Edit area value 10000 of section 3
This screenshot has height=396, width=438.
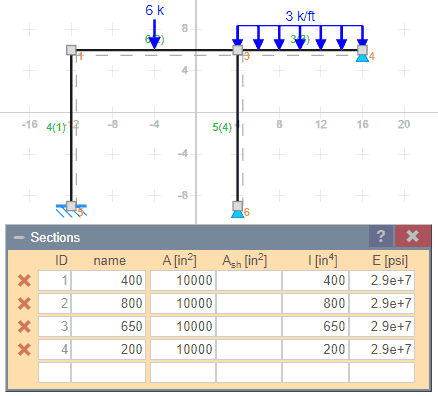coord(183,326)
